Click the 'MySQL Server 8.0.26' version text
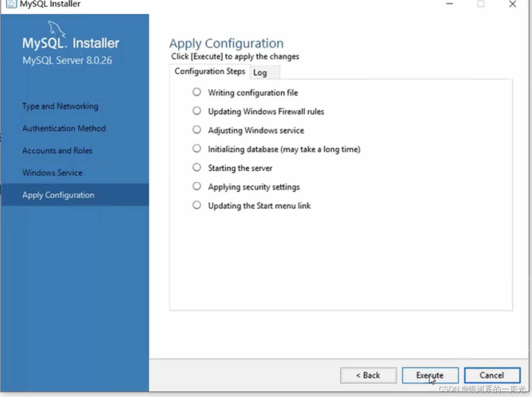 click(67, 60)
